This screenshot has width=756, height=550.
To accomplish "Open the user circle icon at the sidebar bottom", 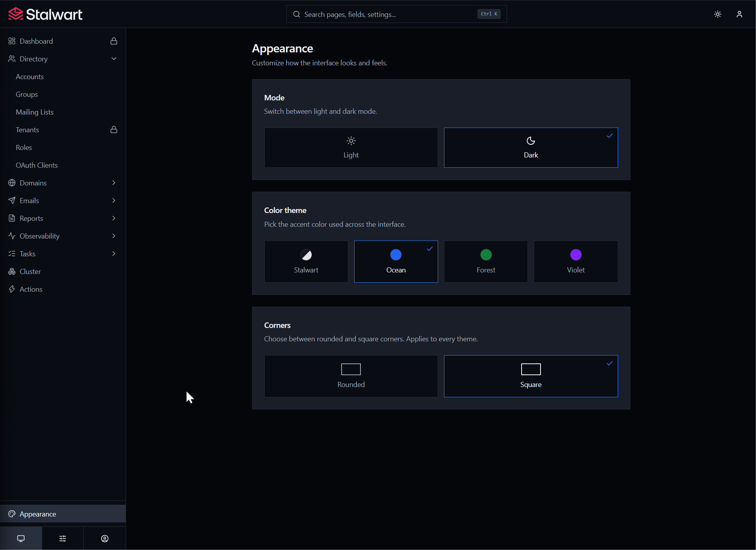I will coord(105,538).
